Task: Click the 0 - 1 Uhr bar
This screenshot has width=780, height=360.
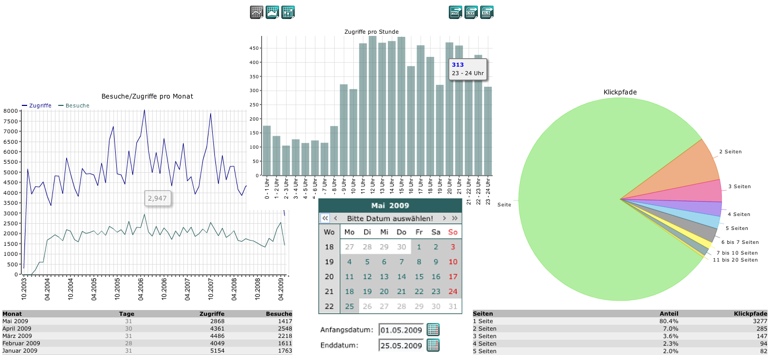Action: (267, 150)
